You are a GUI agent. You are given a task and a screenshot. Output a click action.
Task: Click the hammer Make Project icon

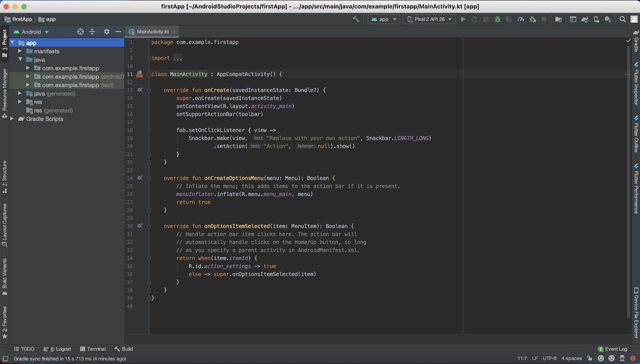356,19
